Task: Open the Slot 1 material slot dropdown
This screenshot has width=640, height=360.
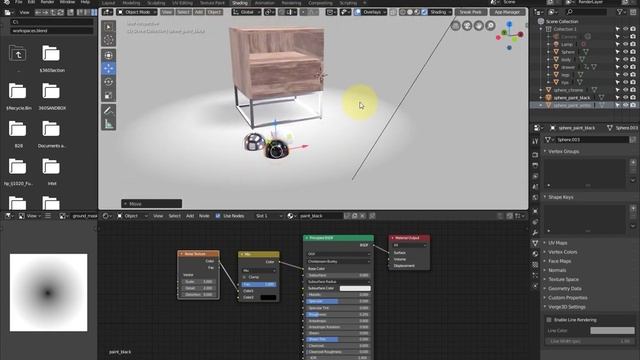Action: pyautogui.click(x=268, y=216)
